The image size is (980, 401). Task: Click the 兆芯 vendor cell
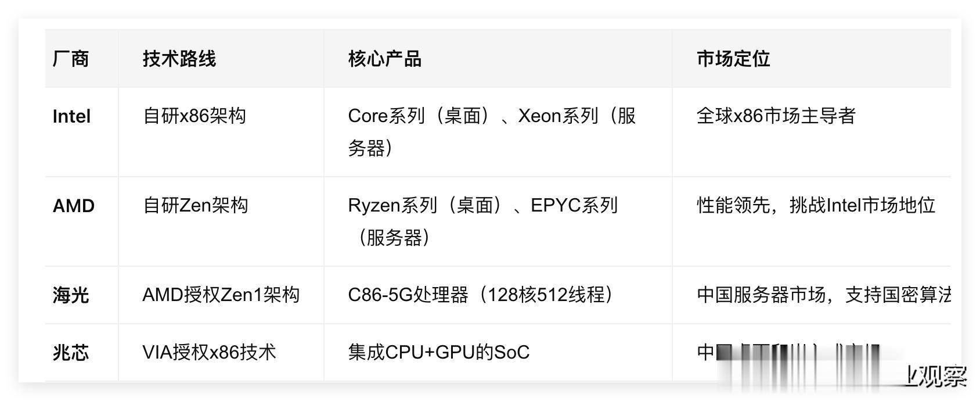(71, 353)
